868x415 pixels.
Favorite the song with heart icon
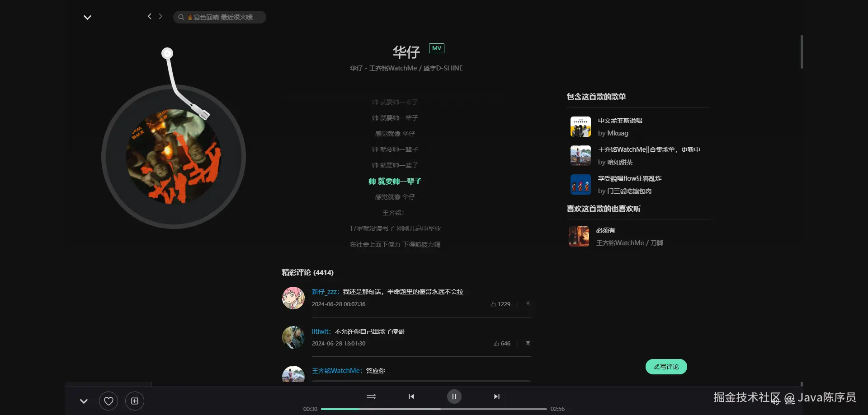click(108, 401)
